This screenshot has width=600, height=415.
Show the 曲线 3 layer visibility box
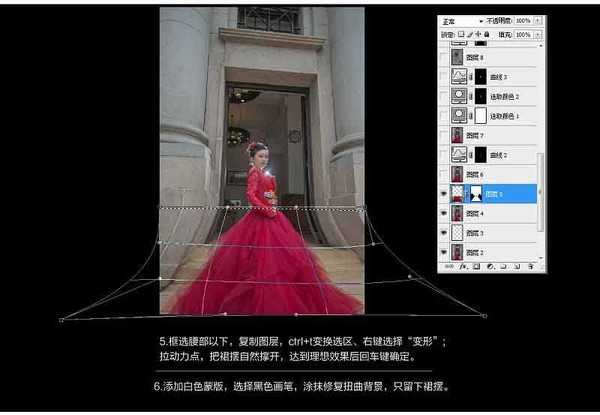445,77
